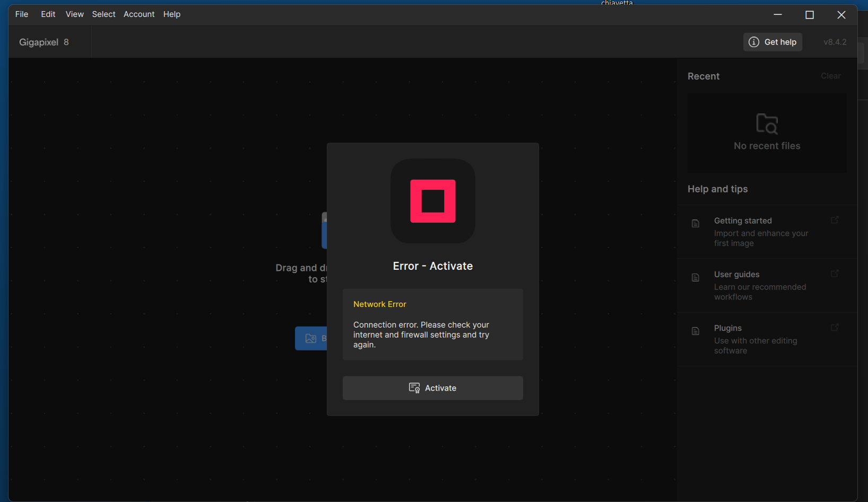
Task: Open the Help menu in the menu bar
Action: [x=172, y=14]
